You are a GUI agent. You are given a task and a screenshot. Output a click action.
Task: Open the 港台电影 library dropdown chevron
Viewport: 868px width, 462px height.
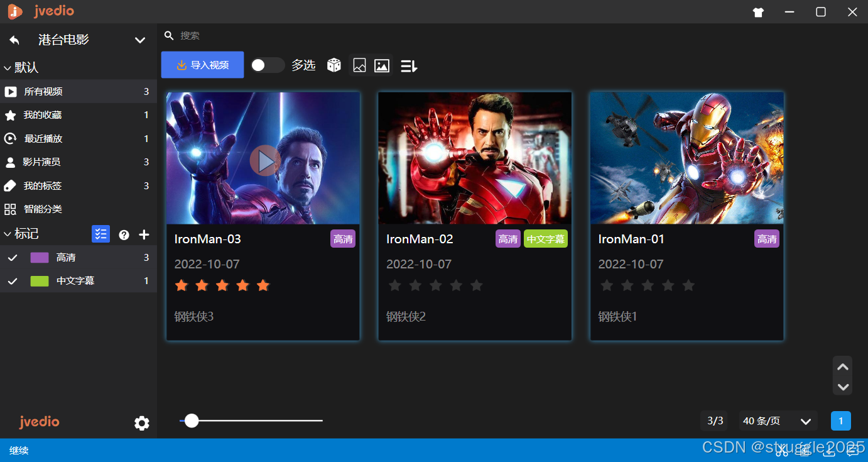(140, 40)
